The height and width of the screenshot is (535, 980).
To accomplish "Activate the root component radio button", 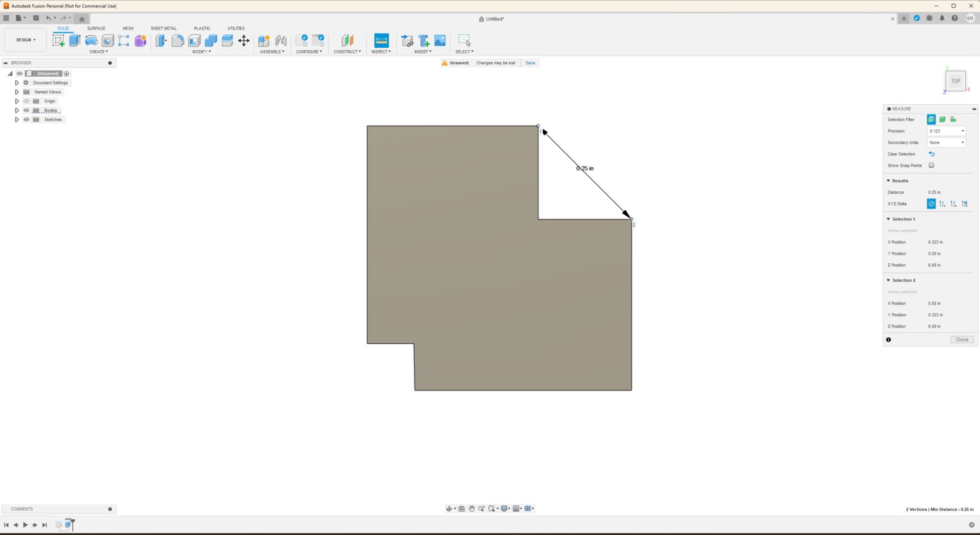I will 67,74.
